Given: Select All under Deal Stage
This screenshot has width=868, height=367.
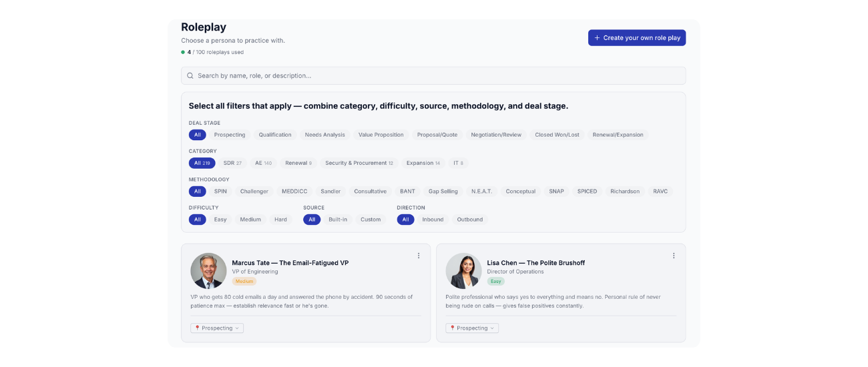Looking at the screenshot, I should (197, 135).
